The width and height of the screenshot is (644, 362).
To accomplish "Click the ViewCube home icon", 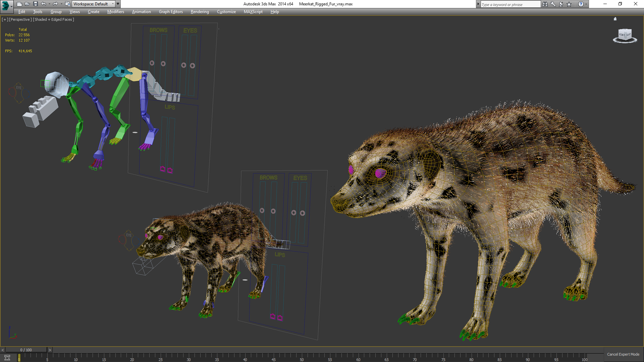I will click(615, 19).
